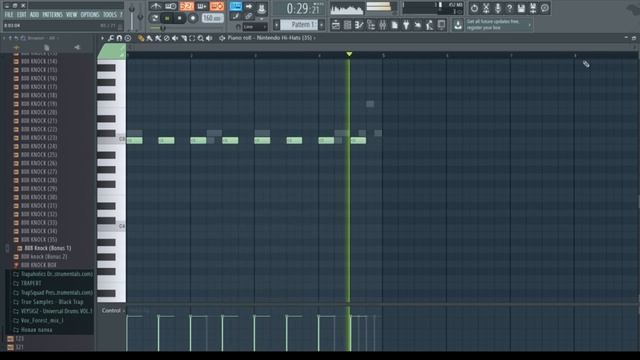Click the render audio export icon

coord(533,8)
